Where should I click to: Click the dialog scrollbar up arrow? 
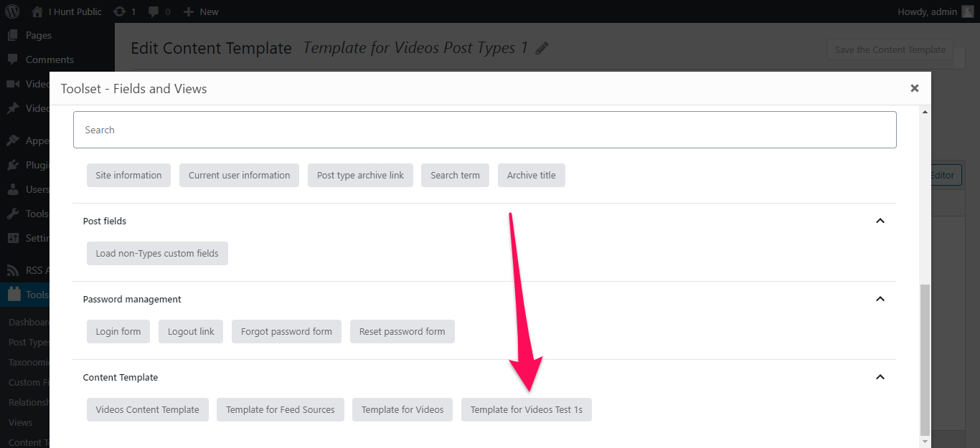pos(925,112)
